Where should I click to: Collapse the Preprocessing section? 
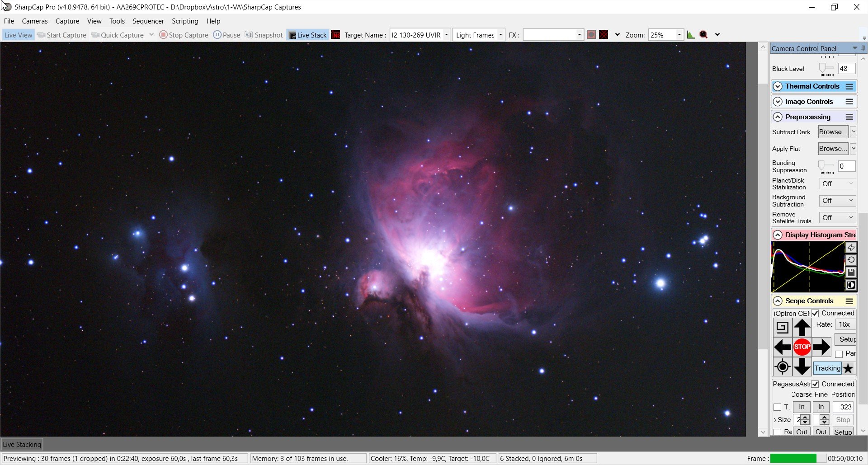778,117
